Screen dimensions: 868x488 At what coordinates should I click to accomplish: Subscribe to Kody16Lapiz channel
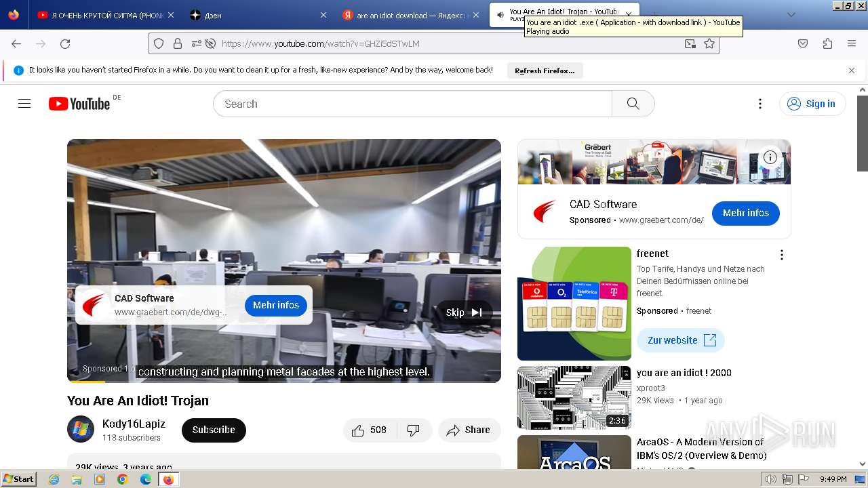[214, 430]
